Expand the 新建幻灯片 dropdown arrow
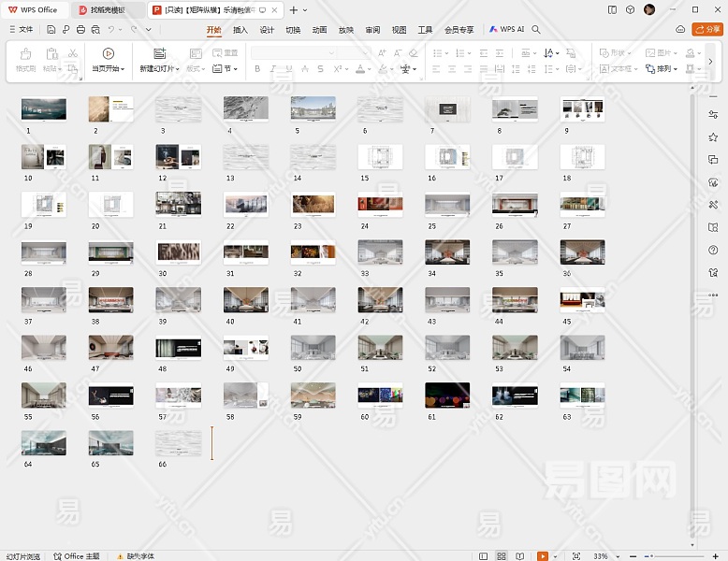The height and width of the screenshot is (561, 728). click(x=178, y=69)
